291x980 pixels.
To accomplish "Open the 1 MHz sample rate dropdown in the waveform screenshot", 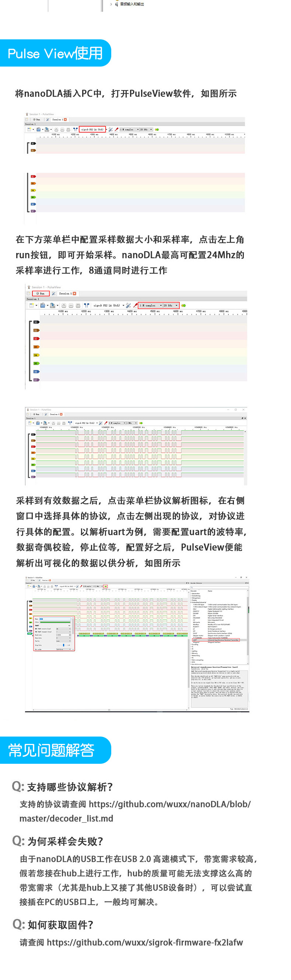I will pyautogui.click(x=132, y=423).
